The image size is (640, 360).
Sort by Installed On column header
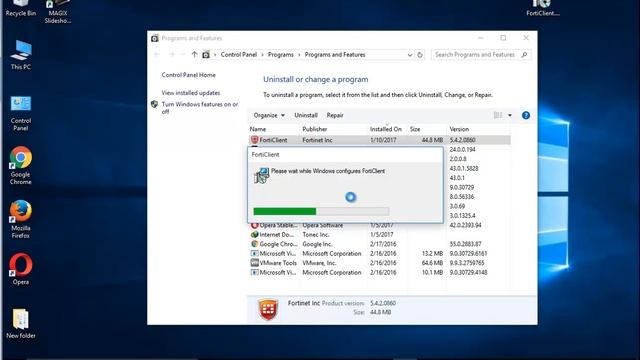coord(386,129)
